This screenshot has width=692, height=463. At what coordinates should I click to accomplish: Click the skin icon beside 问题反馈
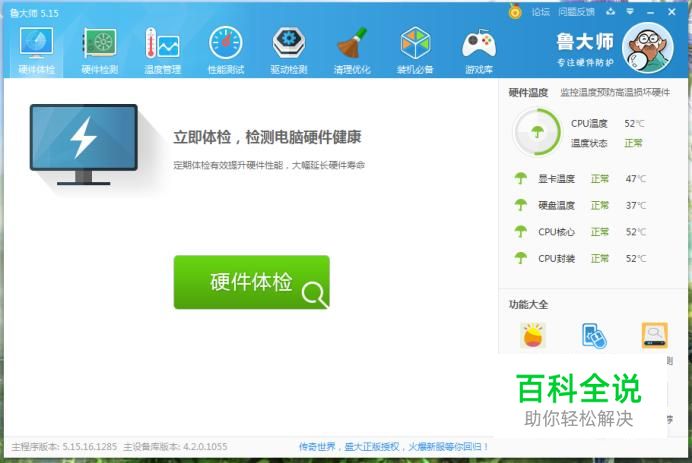pos(610,12)
